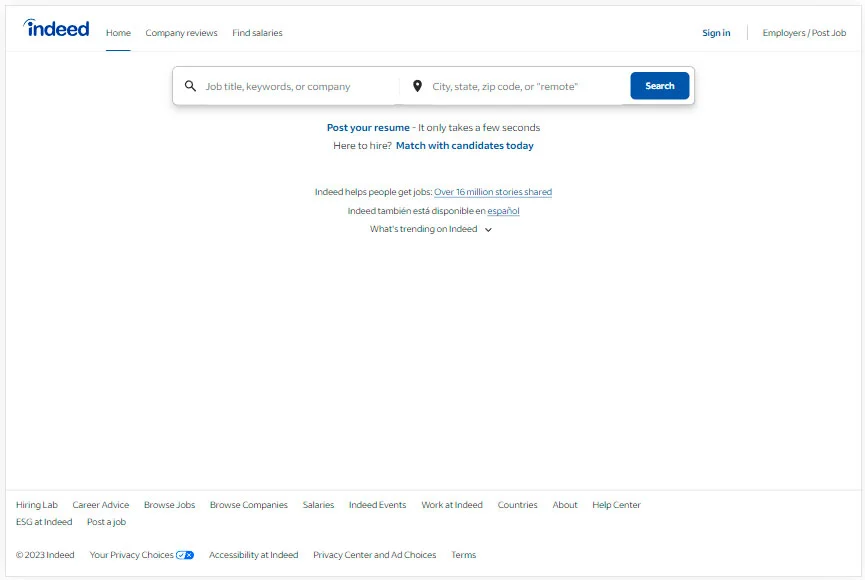This screenshot has width=865, height=580.
Task: Go to Find salaries tab
Action: coord(257,33)
